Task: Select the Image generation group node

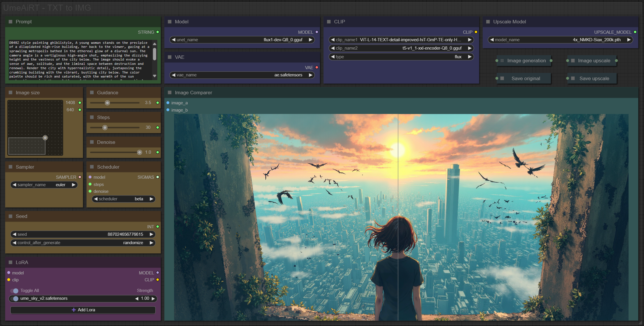Action: click(526, 61)
